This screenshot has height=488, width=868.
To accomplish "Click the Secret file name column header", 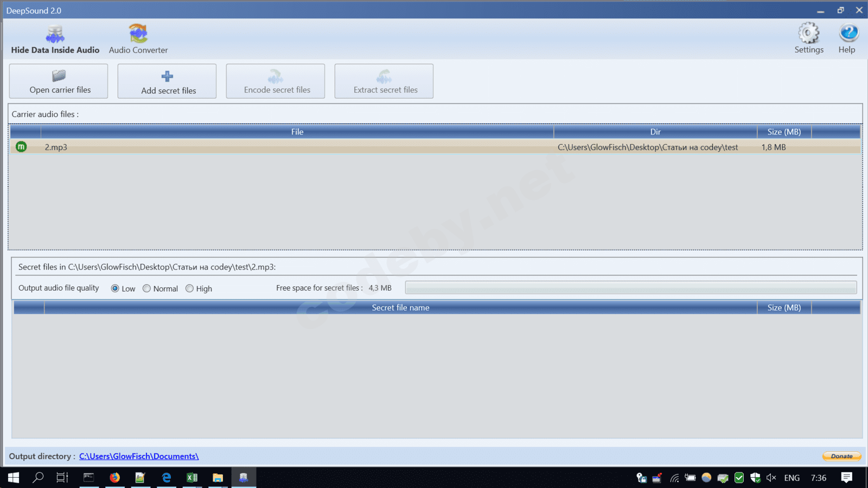I will click(x=400, y=308).
